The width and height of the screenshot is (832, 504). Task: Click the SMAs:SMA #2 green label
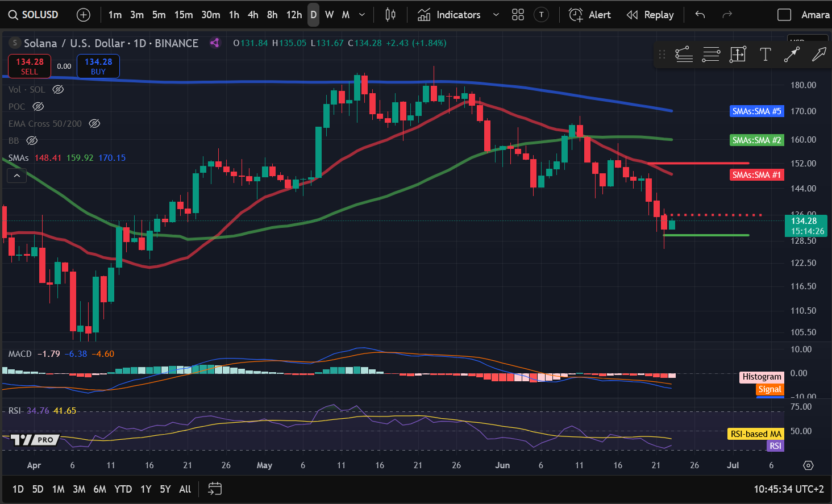click(757, 140)
